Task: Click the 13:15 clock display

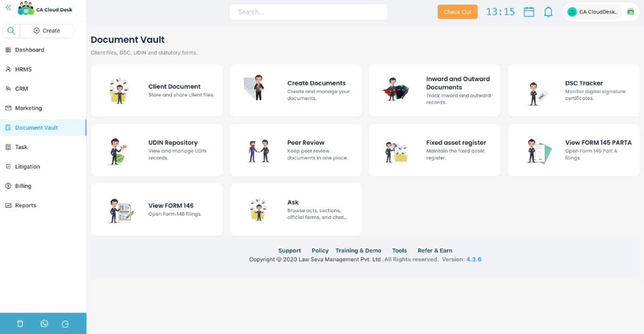Action: point(500,12)
